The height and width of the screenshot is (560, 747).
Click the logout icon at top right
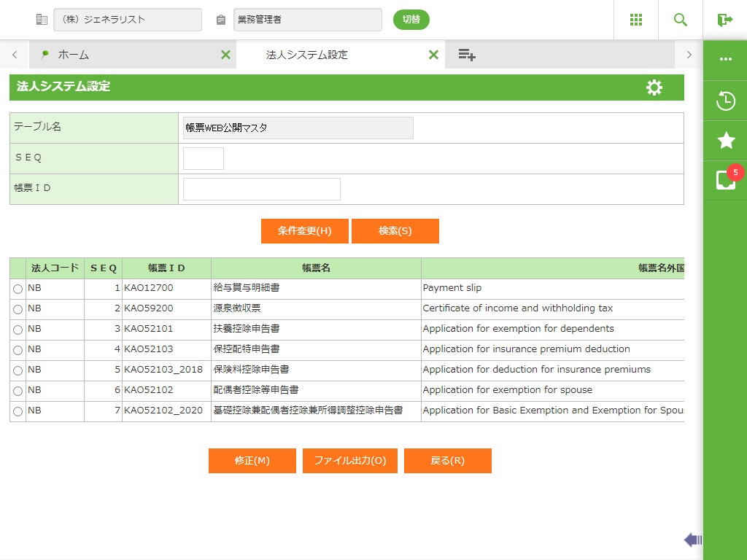coord(724,20)
